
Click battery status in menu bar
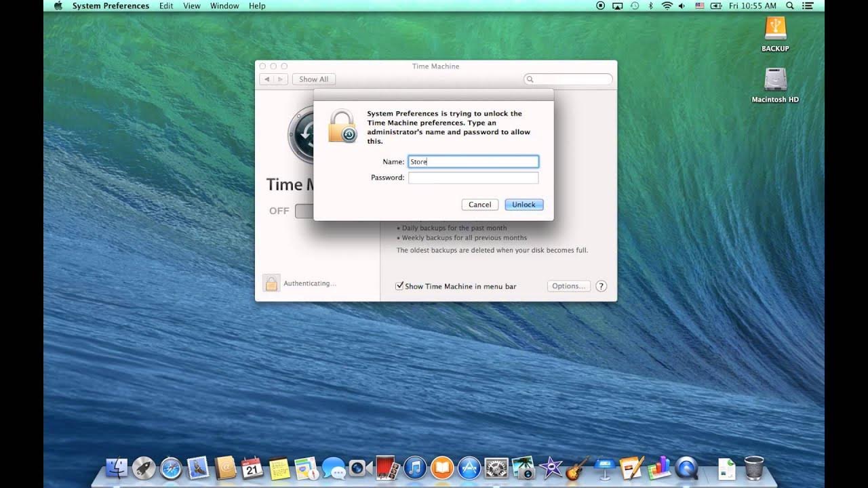pyautogui.click(x=716, y=5)
